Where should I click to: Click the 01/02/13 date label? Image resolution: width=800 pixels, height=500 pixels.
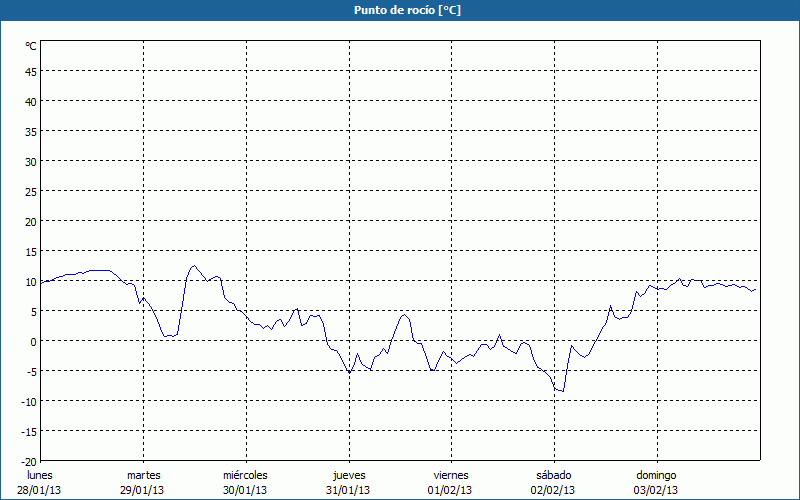(451, 490)
